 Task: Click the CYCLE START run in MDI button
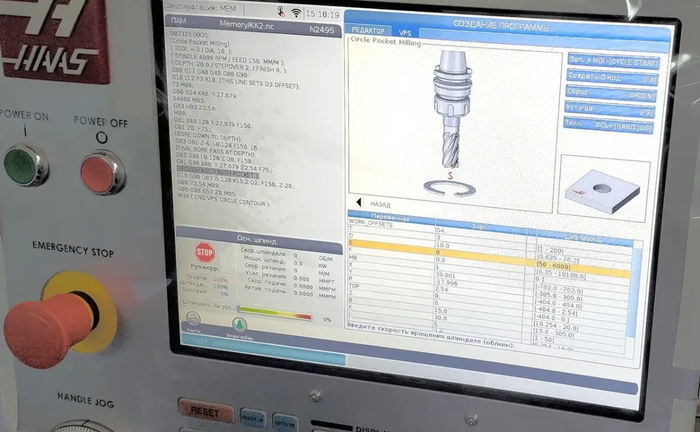point(610,61)
